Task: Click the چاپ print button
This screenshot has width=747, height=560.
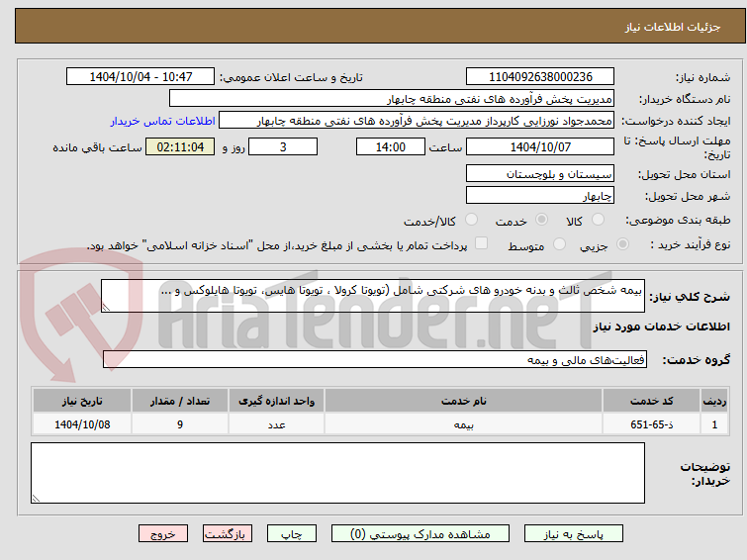Action: (292, 534)
